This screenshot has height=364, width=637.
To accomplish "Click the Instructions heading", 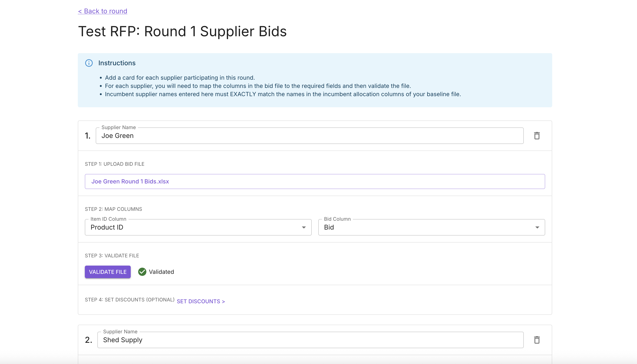I will pos(117,63).
